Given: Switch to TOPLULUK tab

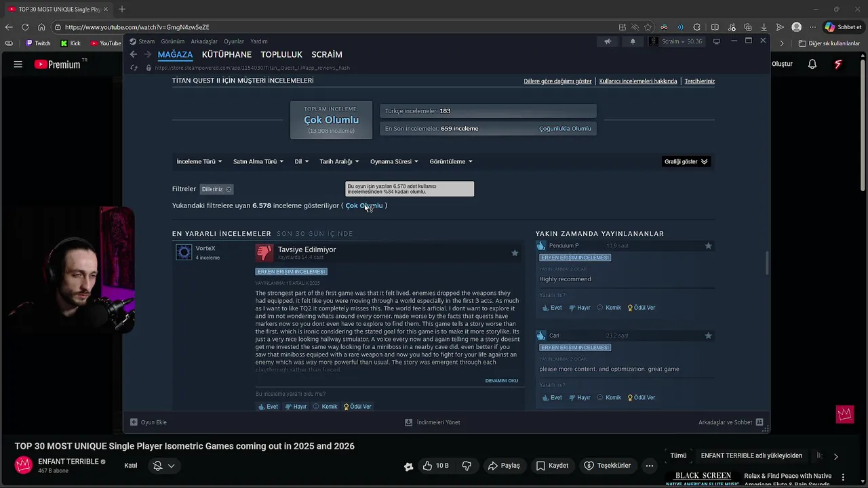Looking at the screenshot, I should tap(281, 54).
